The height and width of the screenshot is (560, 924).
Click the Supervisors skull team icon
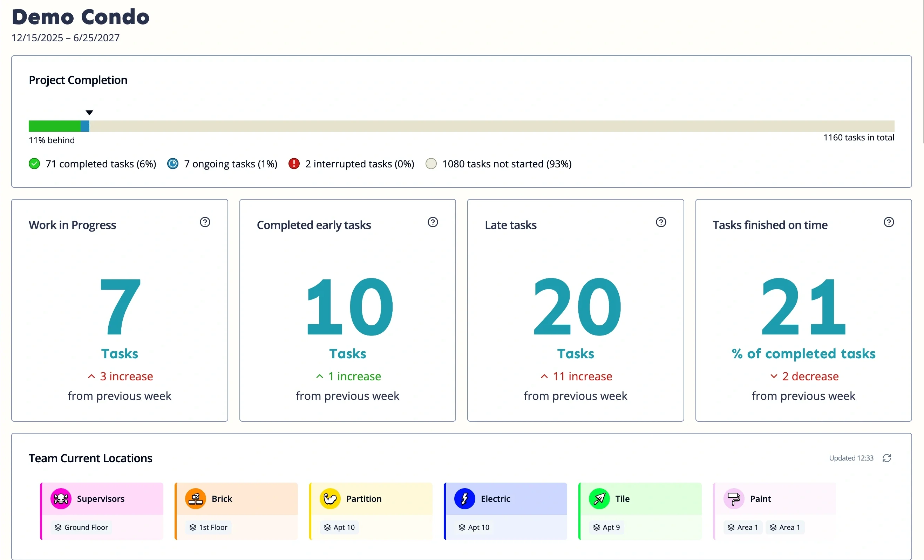pyautogui.click(x=61, y=499)
